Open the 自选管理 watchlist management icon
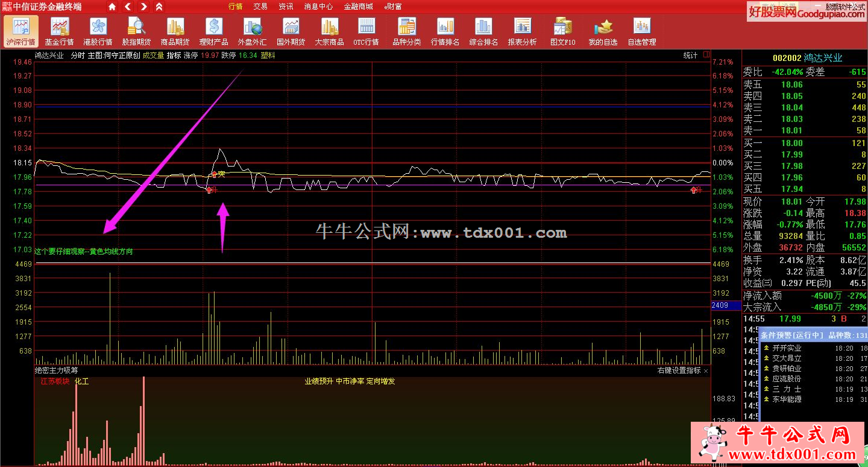 (642, 31)
